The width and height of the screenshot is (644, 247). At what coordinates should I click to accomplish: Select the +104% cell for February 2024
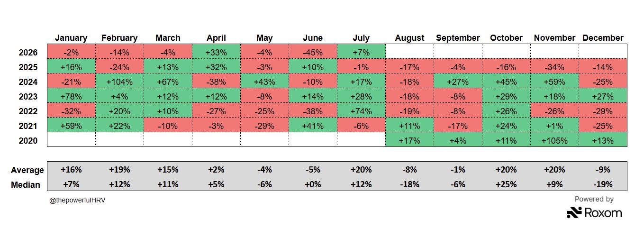(x=119, y=82)
